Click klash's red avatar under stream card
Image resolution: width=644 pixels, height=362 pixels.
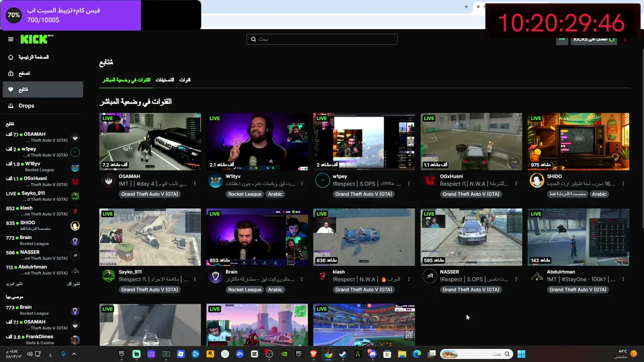pyautogui.click(x=323, y=276)
